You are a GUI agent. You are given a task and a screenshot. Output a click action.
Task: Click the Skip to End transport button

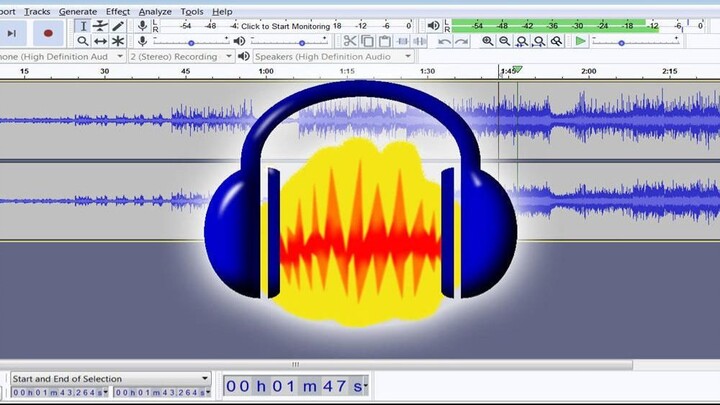coord(12,33)
